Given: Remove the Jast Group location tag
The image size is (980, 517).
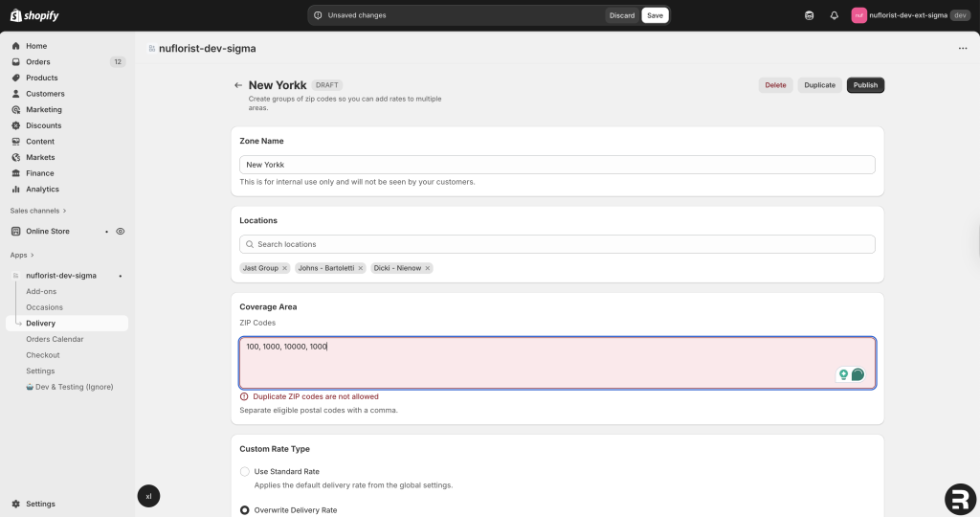Looking at the screenshot, I should click(x=285, y=268).
